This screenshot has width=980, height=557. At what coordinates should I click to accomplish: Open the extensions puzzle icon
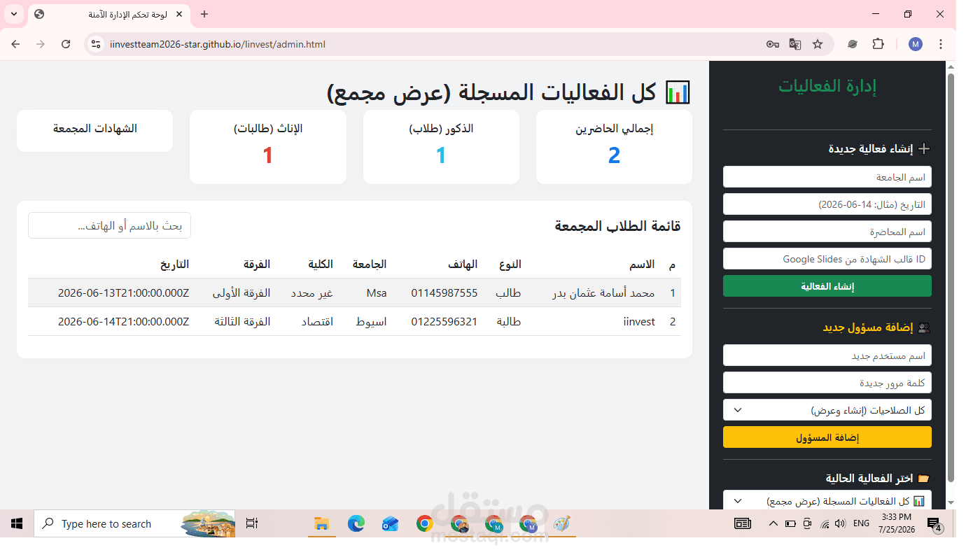tap(878, 44)
